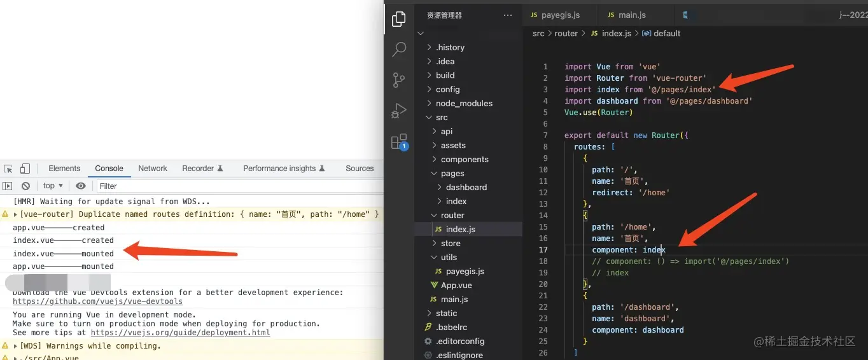Toggle DevTools device toolbar icon
Viewport: 868px width, 360px height.
pyautogui.click(x=25, y=169)
